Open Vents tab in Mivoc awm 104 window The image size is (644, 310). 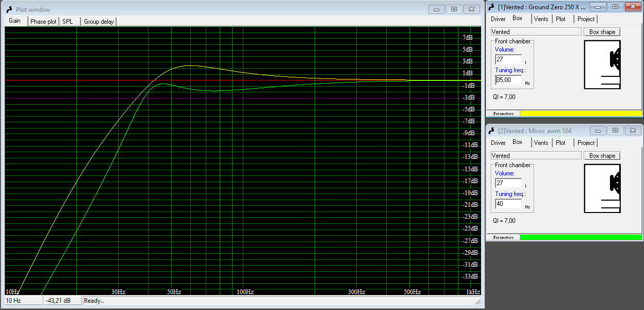pyautogui.click(x=541, y=143)
